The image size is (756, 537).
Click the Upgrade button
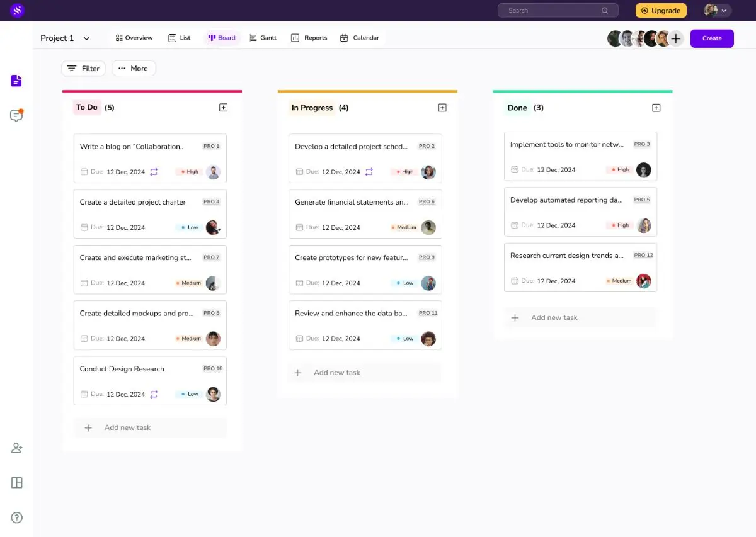pyautogui.click(x=661, y=11)
